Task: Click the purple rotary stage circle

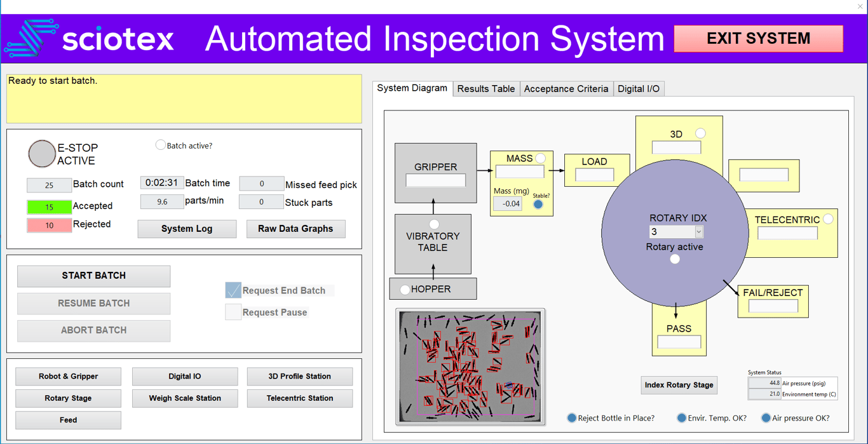Action: click(x=675, y=232)
